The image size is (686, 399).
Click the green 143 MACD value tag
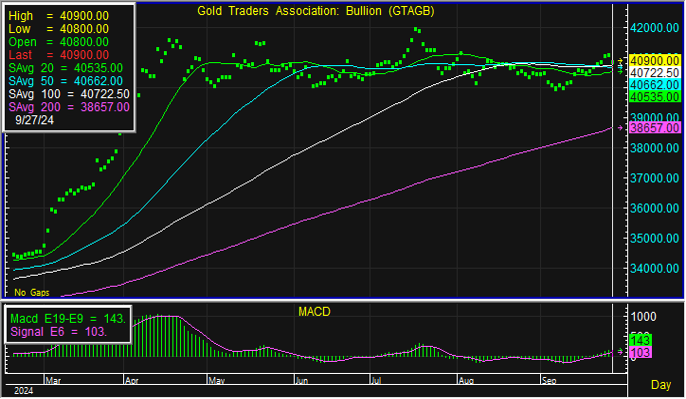[x=640, y=340]
